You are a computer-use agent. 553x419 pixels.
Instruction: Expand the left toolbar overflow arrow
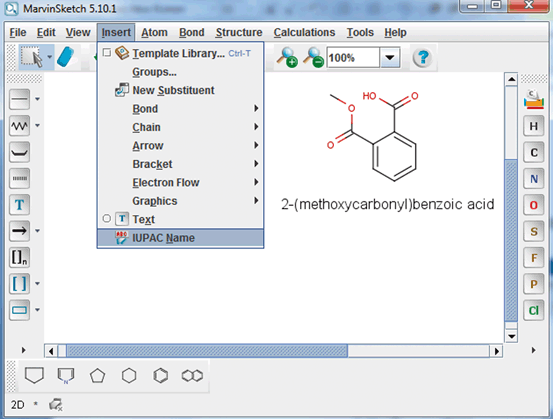pos(23,350)
